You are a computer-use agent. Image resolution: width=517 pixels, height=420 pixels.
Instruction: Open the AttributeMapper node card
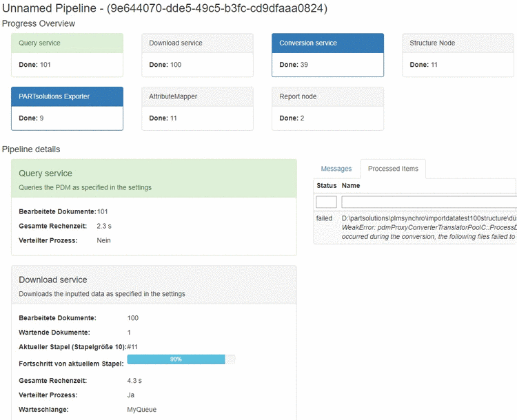point(197,108)
